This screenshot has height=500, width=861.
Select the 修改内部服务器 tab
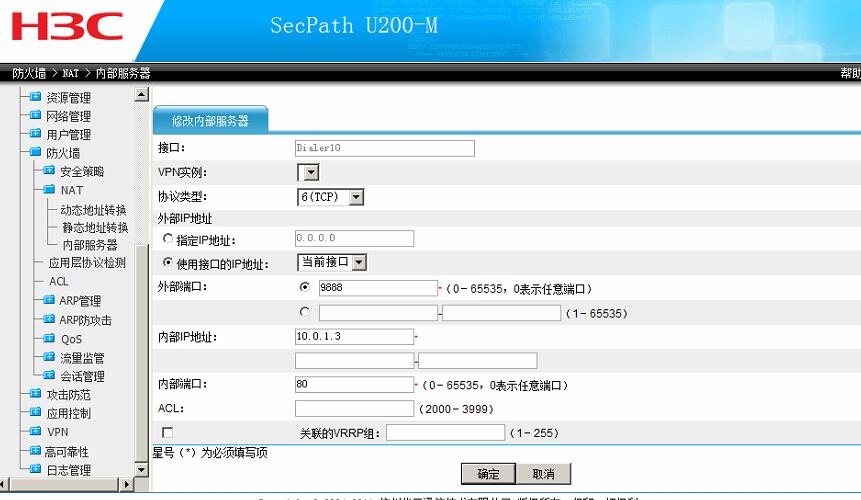(210, 120)
